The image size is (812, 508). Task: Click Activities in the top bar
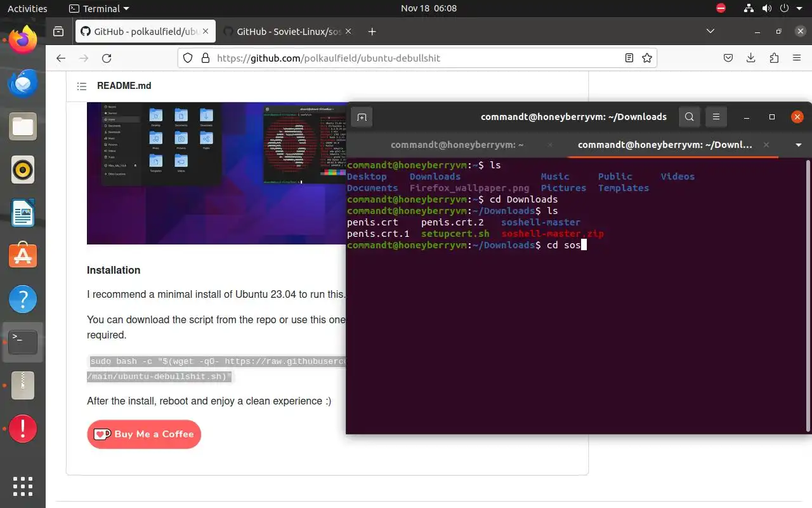(x=27, y=8)
